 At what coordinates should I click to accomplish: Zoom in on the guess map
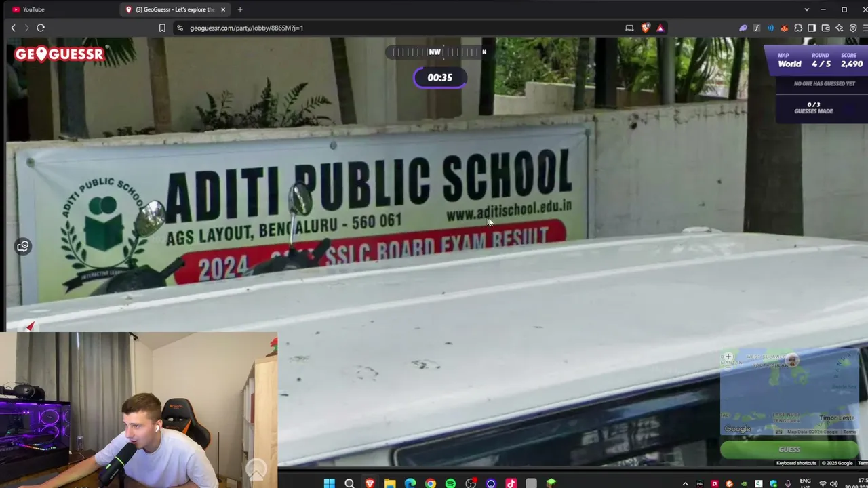click(728, 357)
